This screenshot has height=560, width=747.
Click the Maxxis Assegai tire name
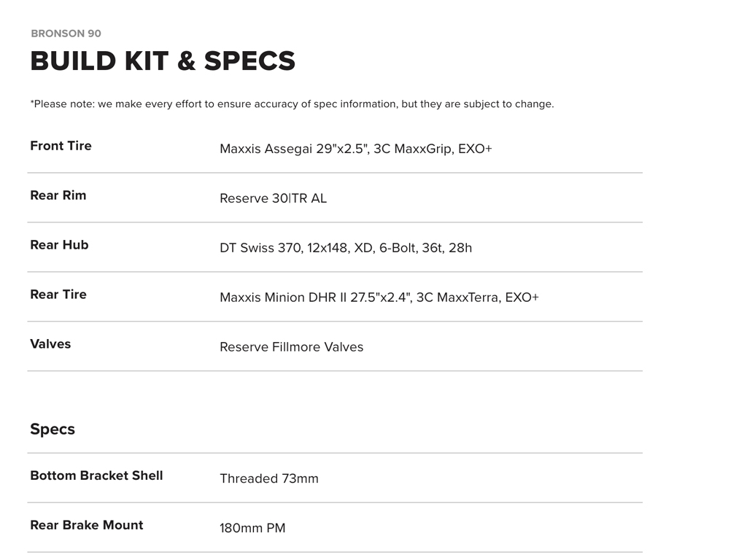tap(266, 149)
